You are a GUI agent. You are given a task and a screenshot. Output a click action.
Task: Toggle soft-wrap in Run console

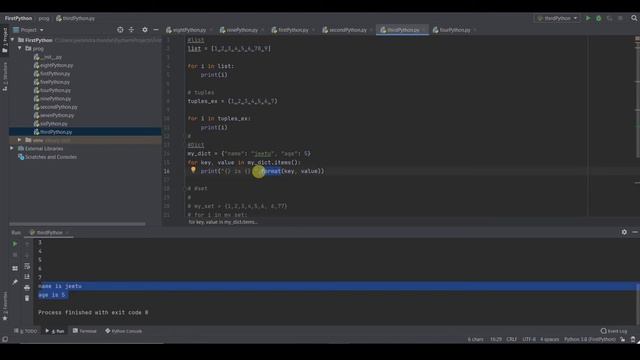coord(27,266)
